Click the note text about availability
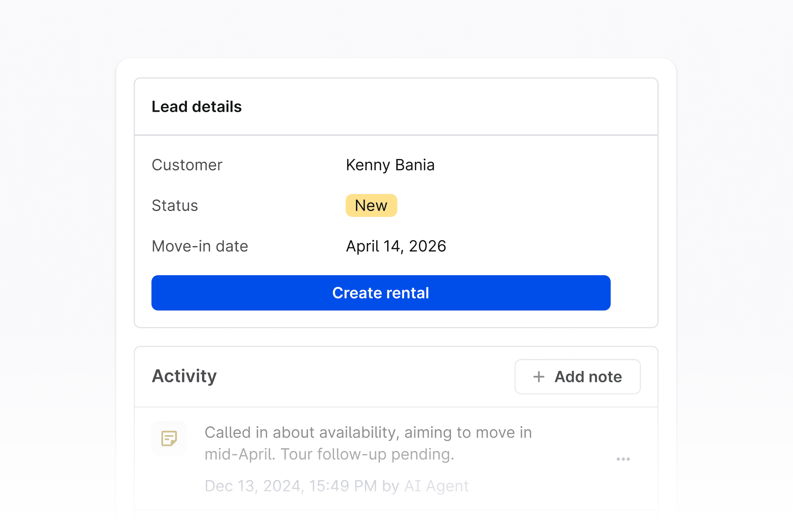This screenshot has height=532, width=793. click(x=368, y=433)
